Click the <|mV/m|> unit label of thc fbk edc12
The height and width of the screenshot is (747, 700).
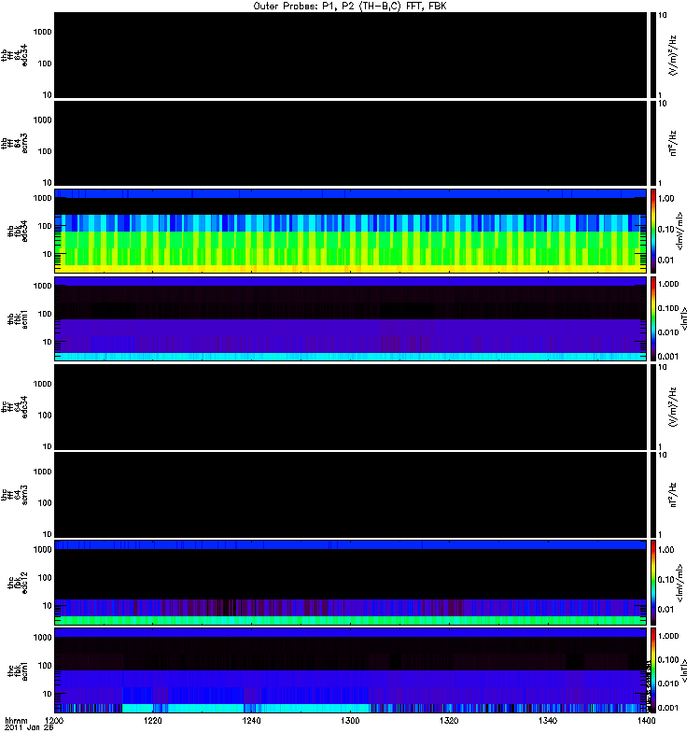click(680, 583)
